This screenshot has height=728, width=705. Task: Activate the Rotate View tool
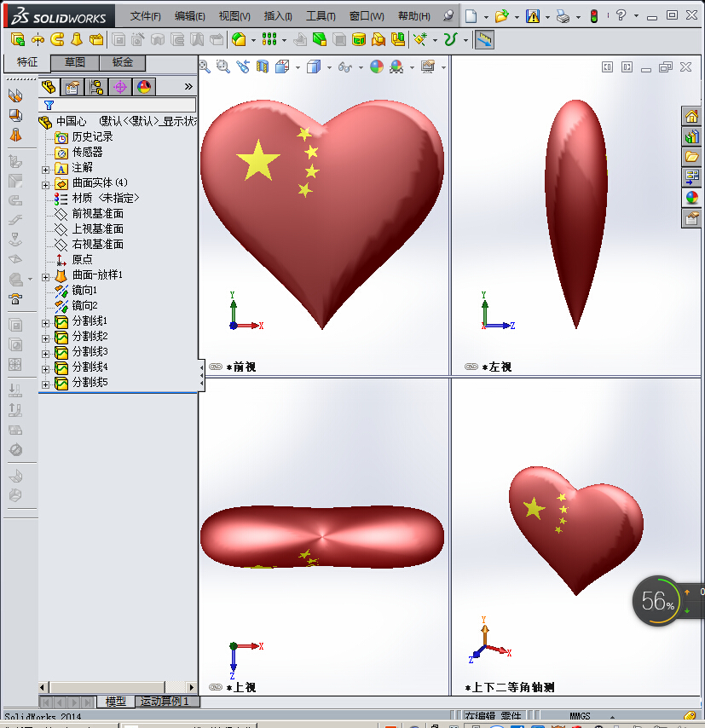(x=244, y=67)
